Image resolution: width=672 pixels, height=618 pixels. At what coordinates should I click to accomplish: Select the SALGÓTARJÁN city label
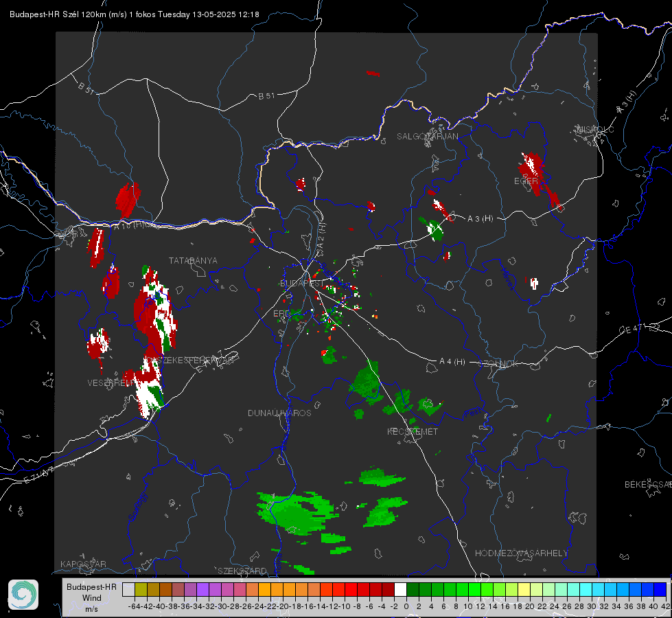(427, 137)
